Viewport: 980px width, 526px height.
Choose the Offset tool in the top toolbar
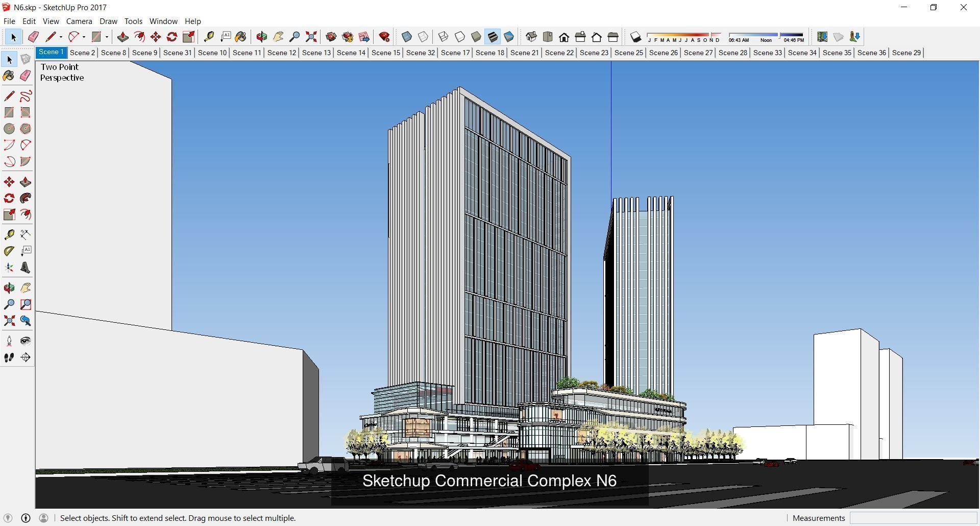(139, 37)
